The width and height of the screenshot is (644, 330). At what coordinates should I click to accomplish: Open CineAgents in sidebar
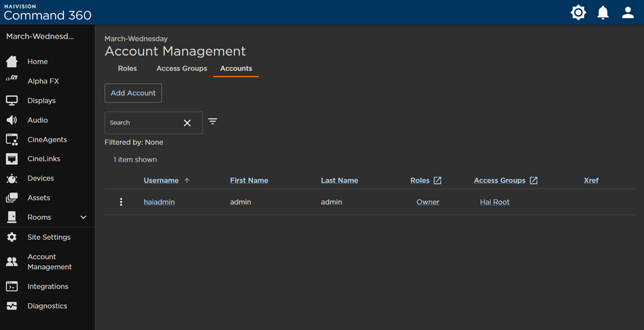point(47,140)
